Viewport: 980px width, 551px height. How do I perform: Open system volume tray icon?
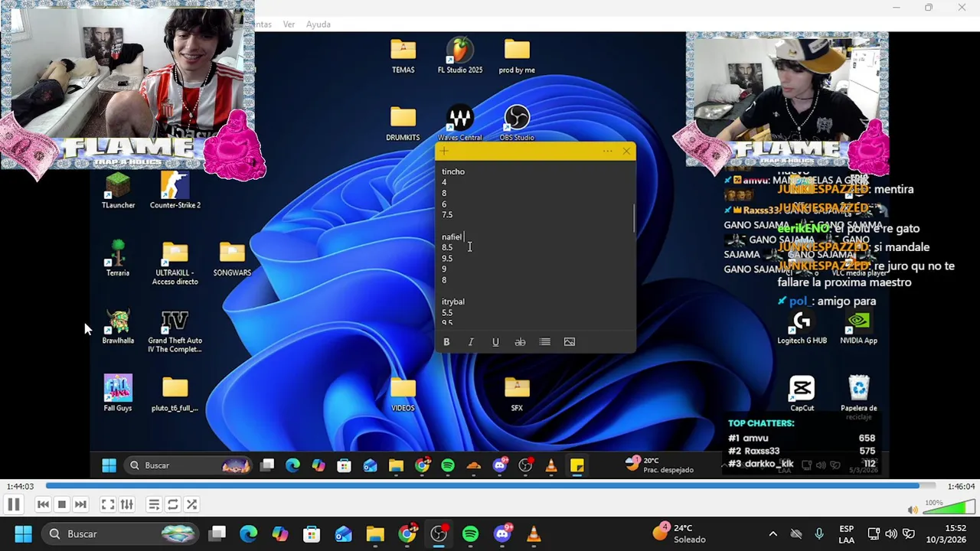pos(891,533)
